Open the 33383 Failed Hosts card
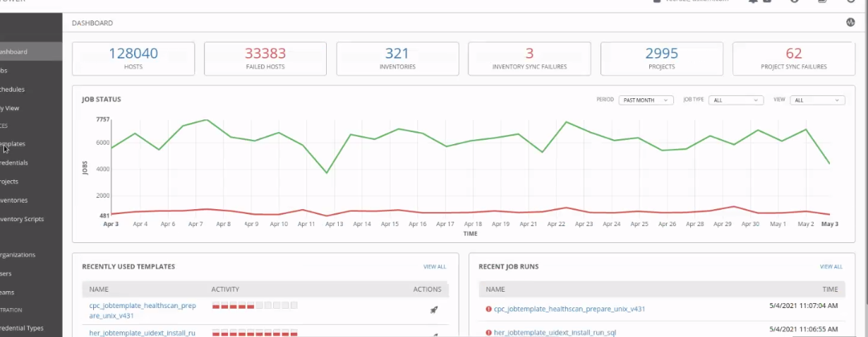The image size is (868, 337). [265, 59]
